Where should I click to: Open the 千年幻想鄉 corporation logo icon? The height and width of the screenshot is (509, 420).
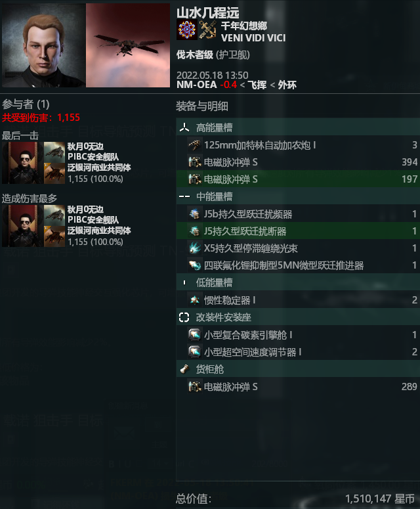(x=187, y=30)
